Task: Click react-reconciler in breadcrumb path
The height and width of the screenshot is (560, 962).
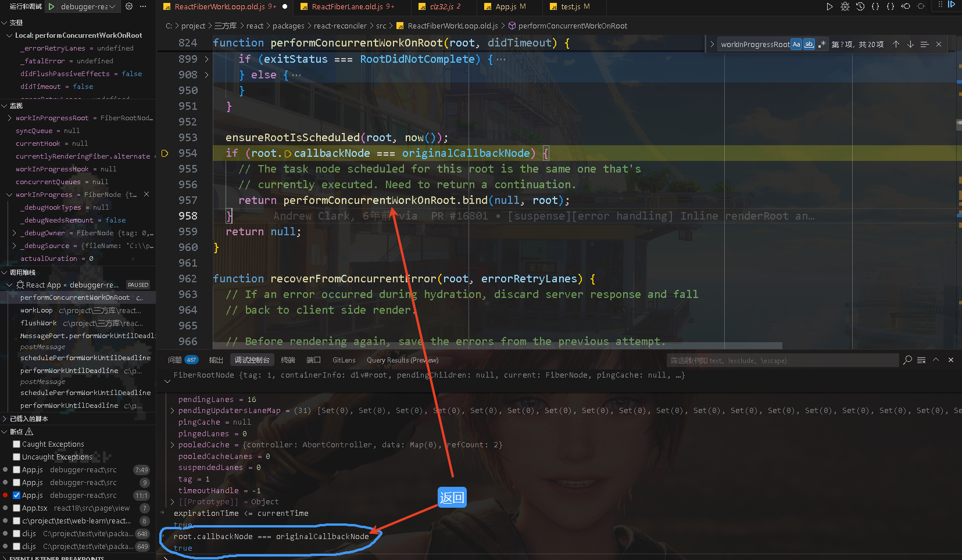Action: 340,26
